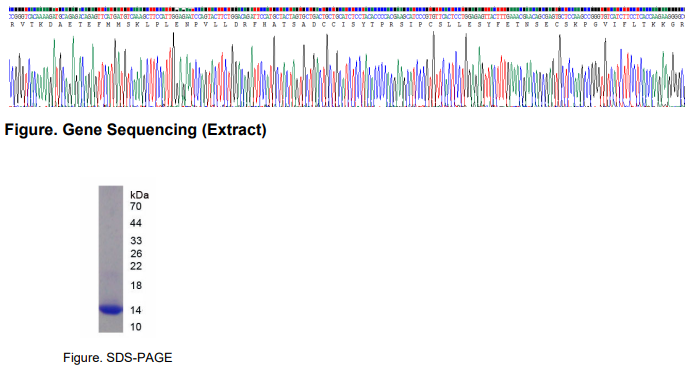Image resolution: width=690 pixels, height=368 pixels.
Task: Select the 18 kDa marker label
Action: pyautogui.click(x=136, y=286)
